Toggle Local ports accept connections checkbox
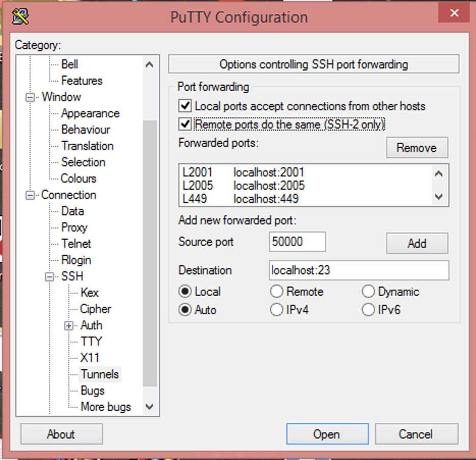This screenshot has height=460, width=476. click(x=185, y=106)
